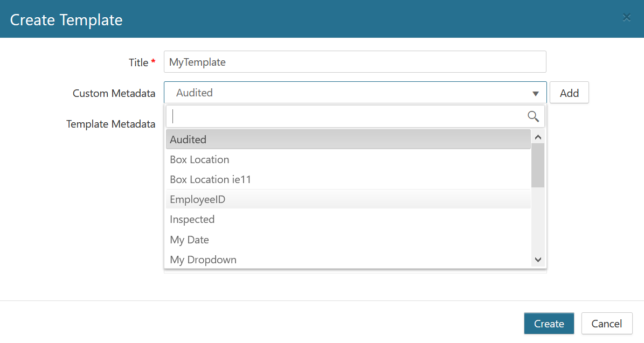Select the Audited option in the list
Image resolution: width=644 pixels, height=343 pixels.
348,139
